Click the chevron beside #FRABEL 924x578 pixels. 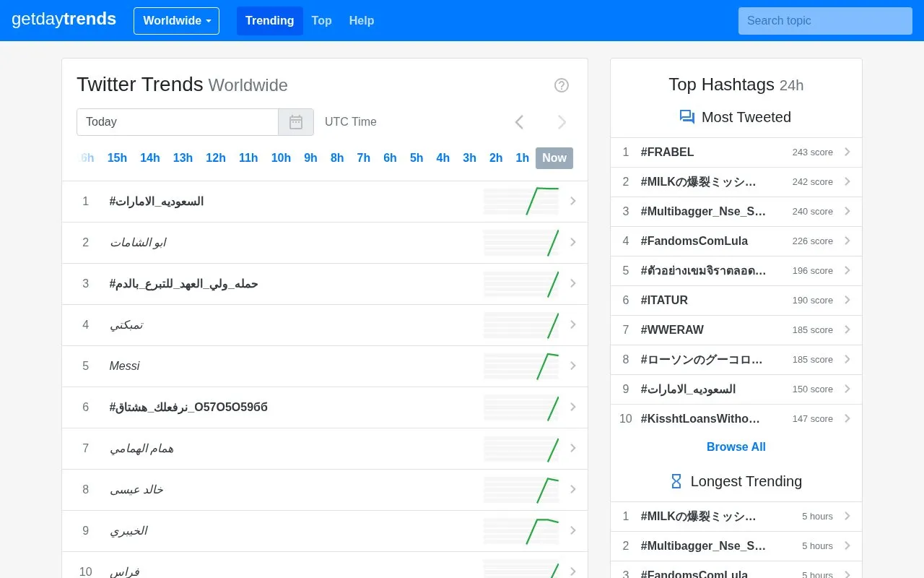tap(847, 152)
